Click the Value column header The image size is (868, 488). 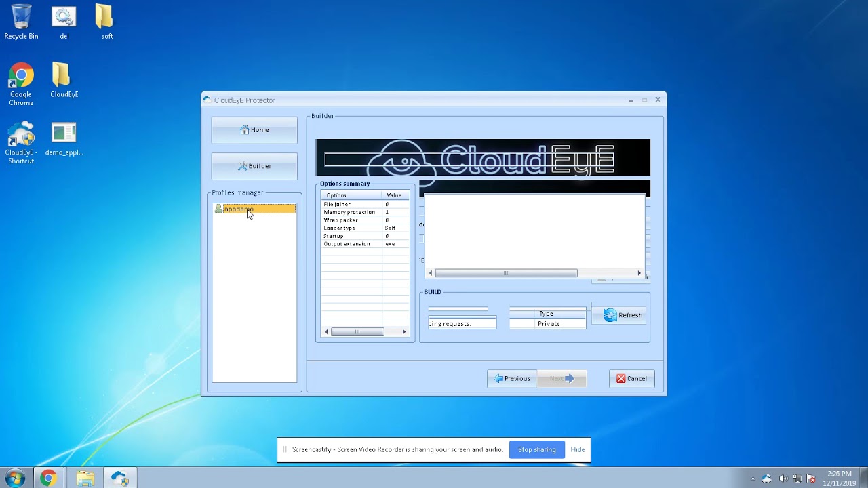(395, 195)
